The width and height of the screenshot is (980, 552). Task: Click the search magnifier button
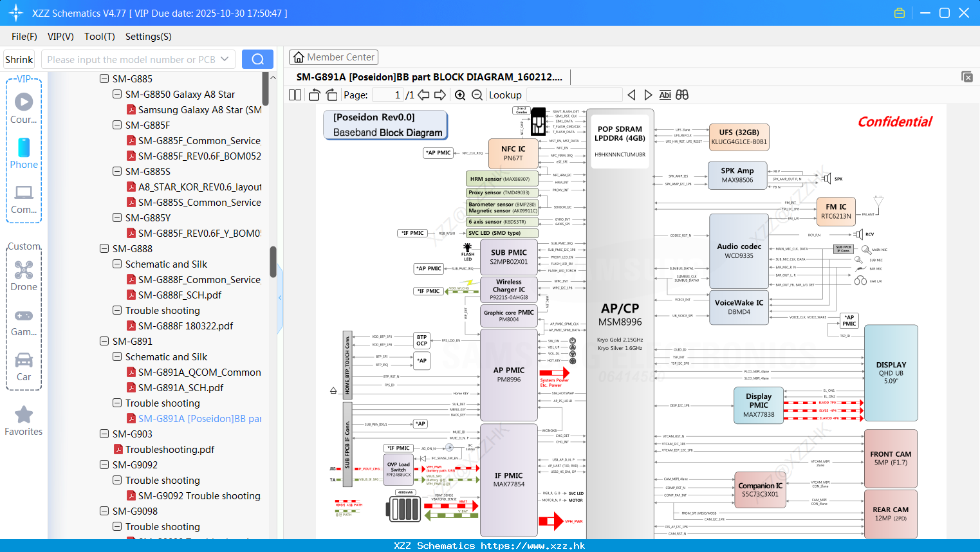point(257,59)
